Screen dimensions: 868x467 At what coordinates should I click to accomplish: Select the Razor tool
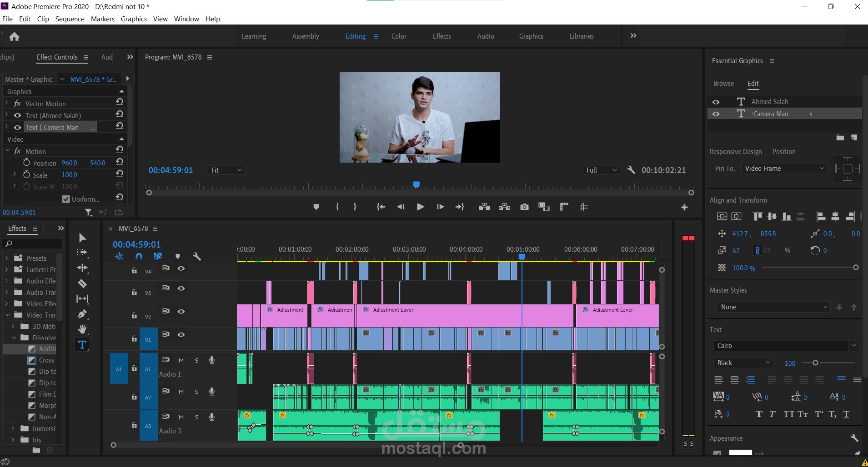pos(82,283)
